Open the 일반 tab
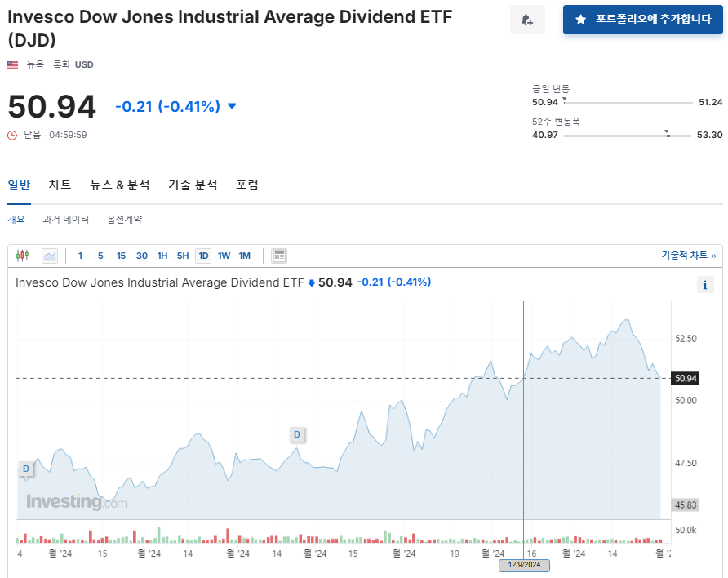This screenshot has height=578, width=728. (19, 185)
